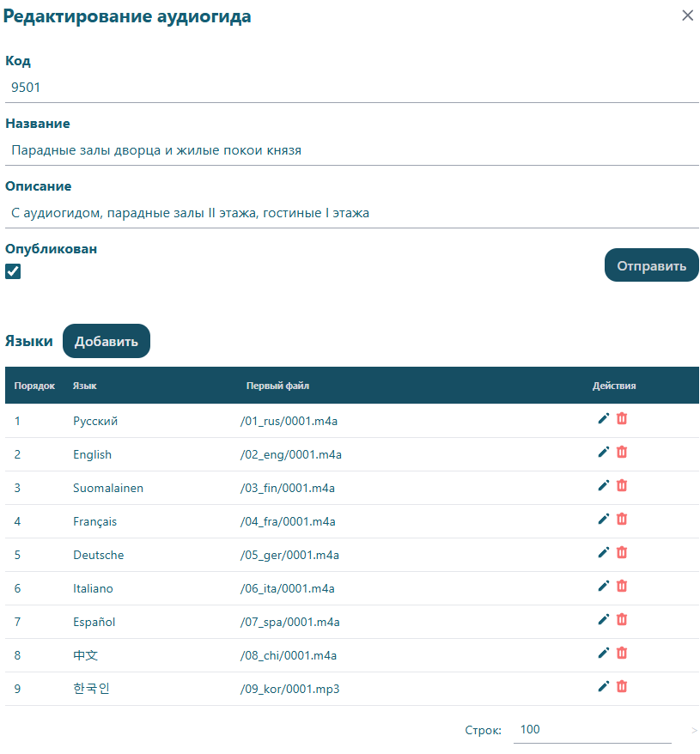Image resolution: width=700 pixels, height=754 pixels.
Task: Edit the Suomalainen language entry
Action: coord(603,486)
